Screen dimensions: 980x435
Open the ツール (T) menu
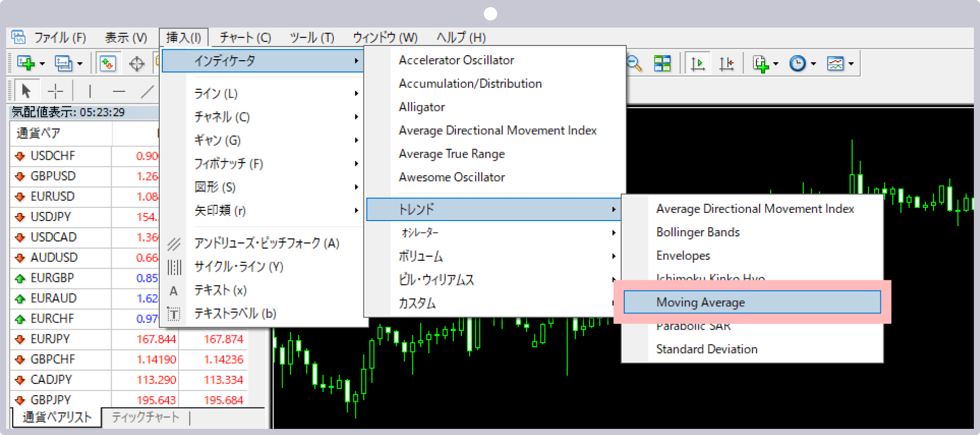point(312,37)
